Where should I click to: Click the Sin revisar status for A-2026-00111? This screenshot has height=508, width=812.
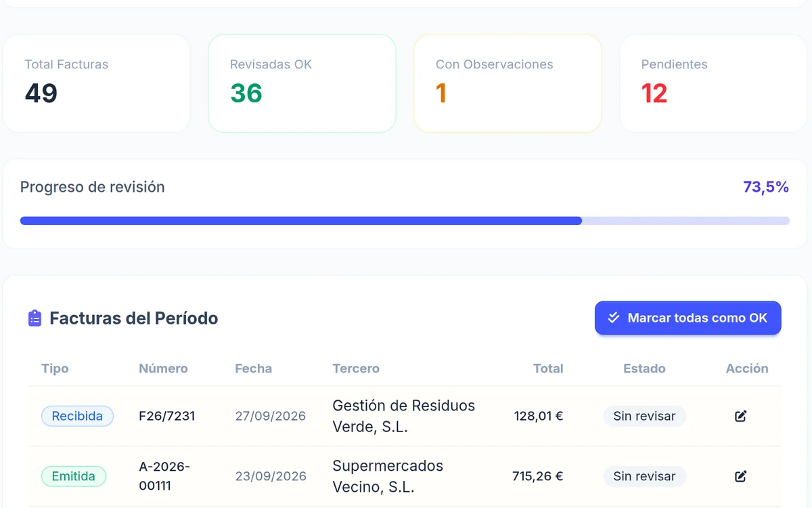(644, 476)
